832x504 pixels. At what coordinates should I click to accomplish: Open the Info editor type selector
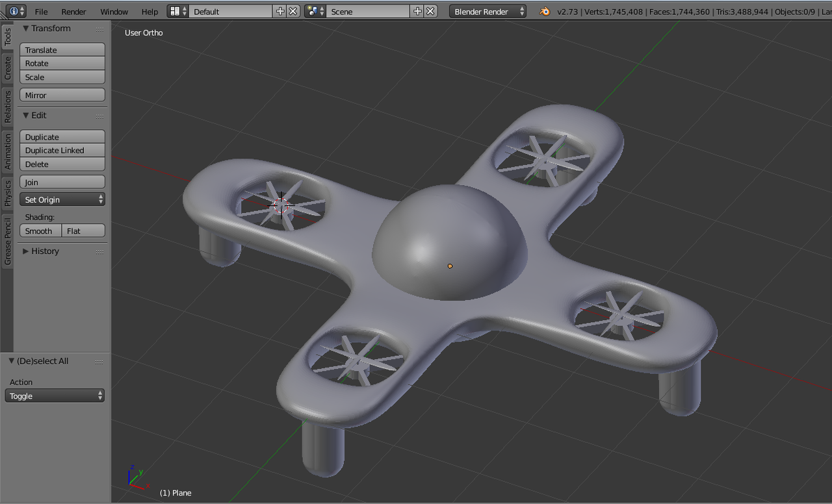click(x=17, y=11)
